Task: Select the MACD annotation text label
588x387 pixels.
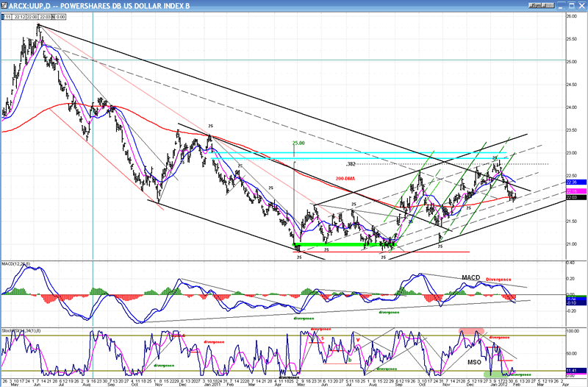Action: click(x=471, y=277)
